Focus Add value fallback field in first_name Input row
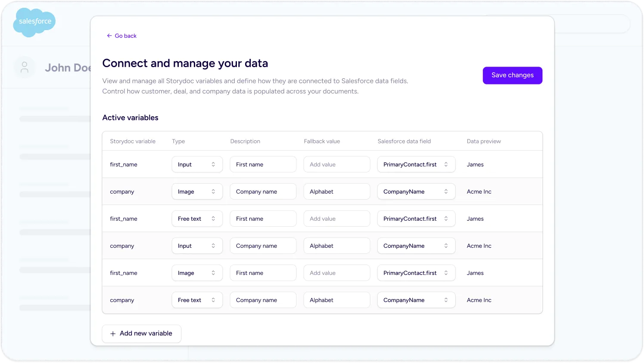Image resolution: width=644 pixels, height=364 pixels. [x=337, y=164]
